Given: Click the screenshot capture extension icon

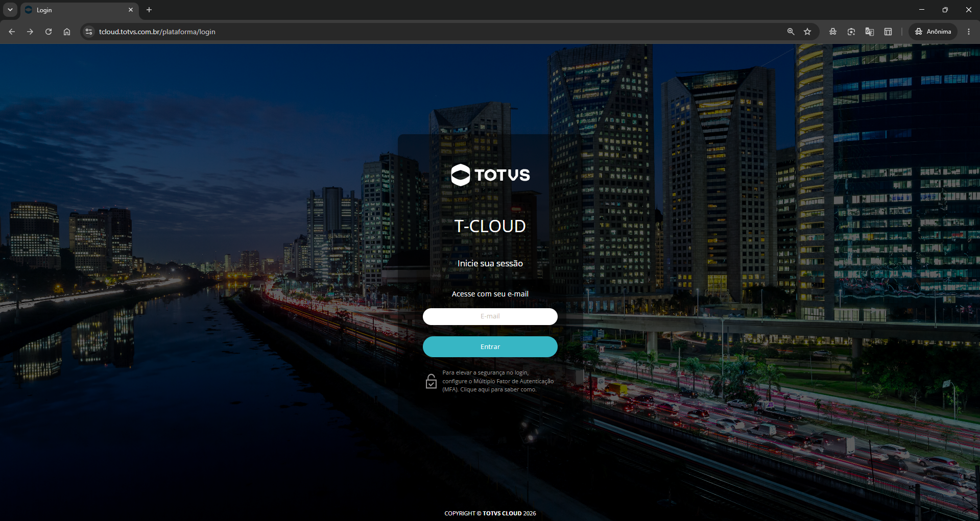Looking at the screenshot, I should click(851, 32).
